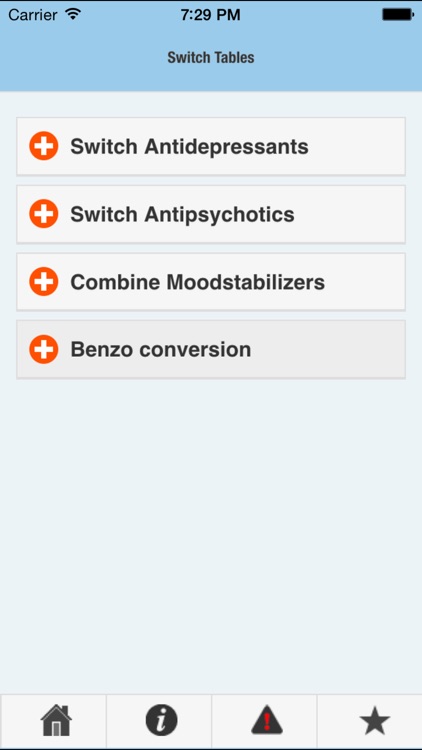Tap the Wi-Fi icon in status bar

[x=73, y=14]
